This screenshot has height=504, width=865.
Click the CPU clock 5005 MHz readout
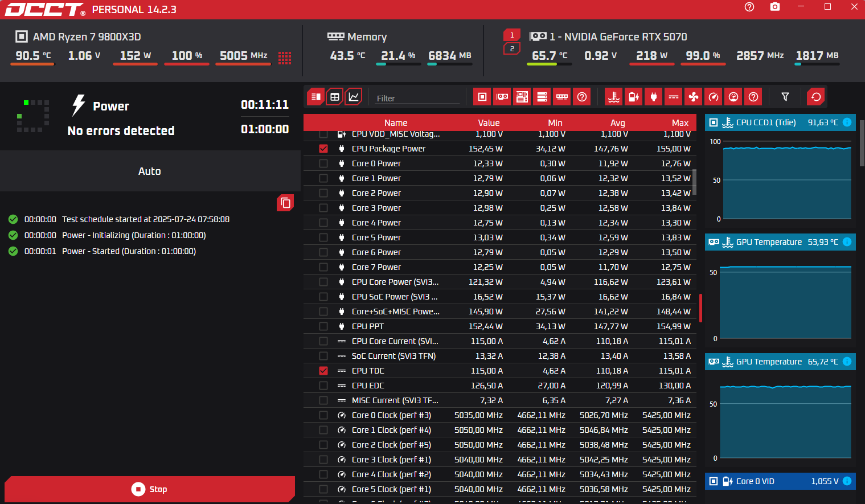243,55
